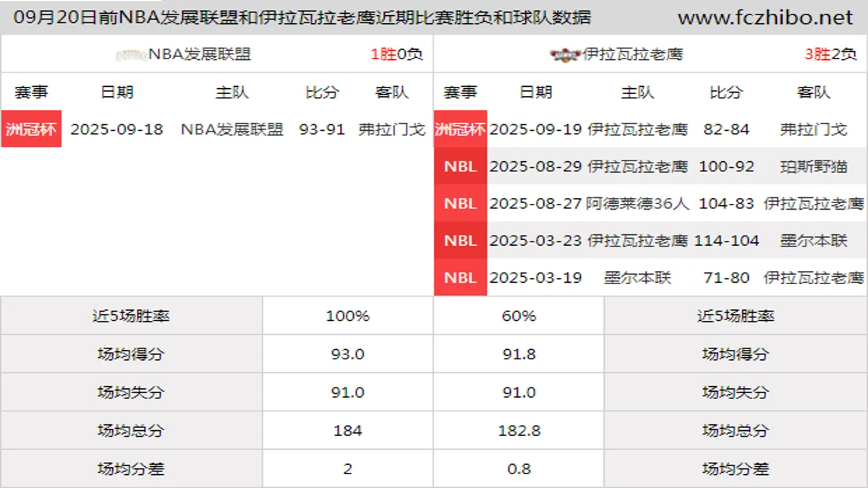
Task: Click the NBA发展联盟 team logo
Action: (x=132, y=54)
